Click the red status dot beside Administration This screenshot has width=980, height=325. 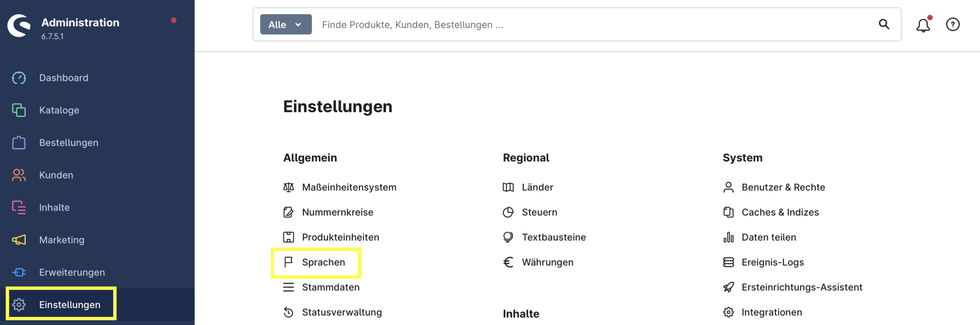tap(173, 20)
